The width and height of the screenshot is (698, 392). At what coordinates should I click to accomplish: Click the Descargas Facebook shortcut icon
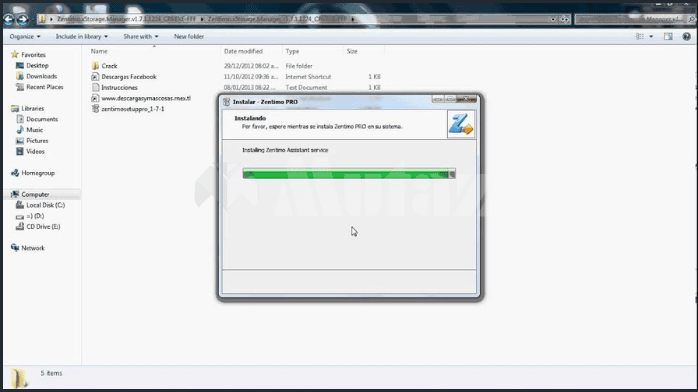point(95,77)
